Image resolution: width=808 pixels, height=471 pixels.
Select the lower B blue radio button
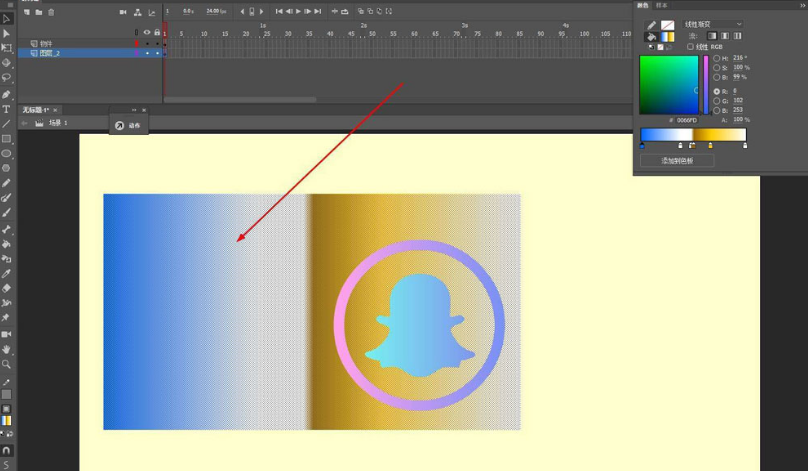tap(717, 110)
